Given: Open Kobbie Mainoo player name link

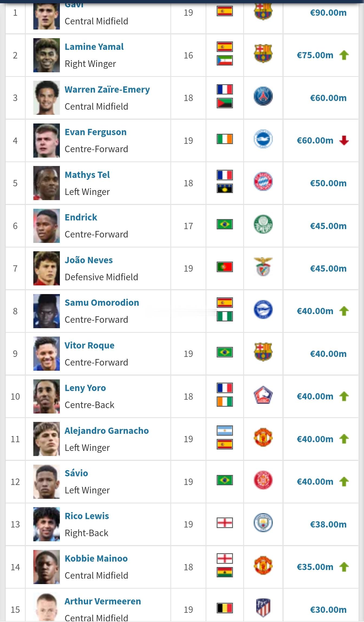Looking at the screenshot, I should click(x=96, y=559).
